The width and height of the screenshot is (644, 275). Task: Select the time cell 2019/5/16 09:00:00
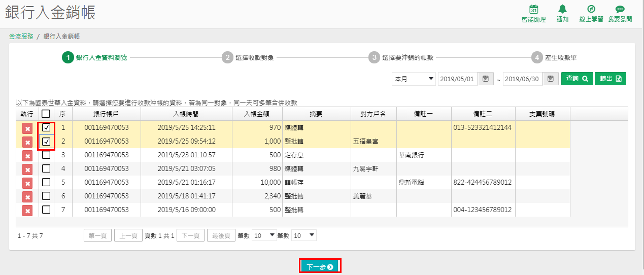[186, 210]
